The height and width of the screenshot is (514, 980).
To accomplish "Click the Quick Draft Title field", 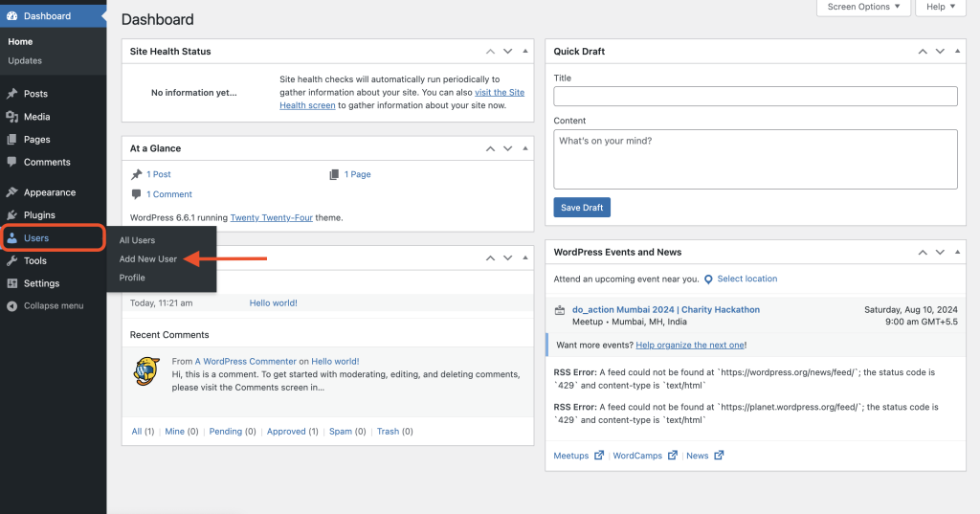I will point(755,97).
